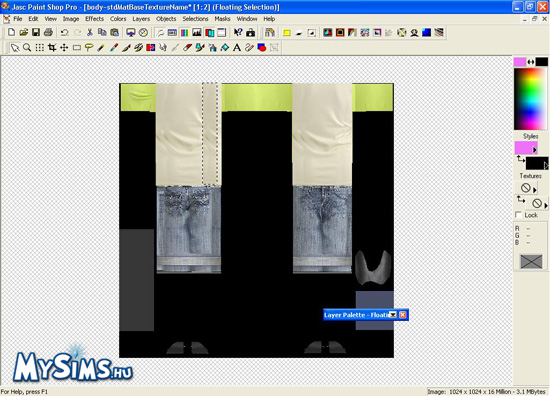This screenshot has width=550, height=396.
Task: Open the background Styles flyout arrow
Action: click(x=546, y=165)
